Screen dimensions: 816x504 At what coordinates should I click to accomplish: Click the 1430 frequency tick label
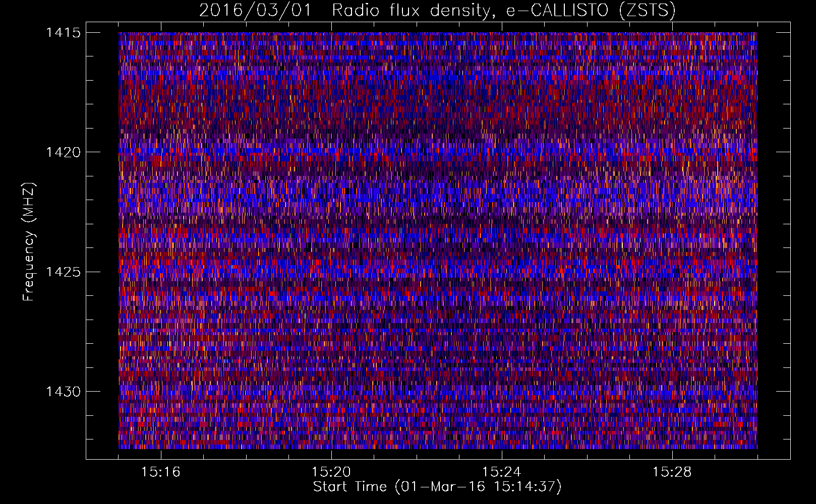(63, 392)
